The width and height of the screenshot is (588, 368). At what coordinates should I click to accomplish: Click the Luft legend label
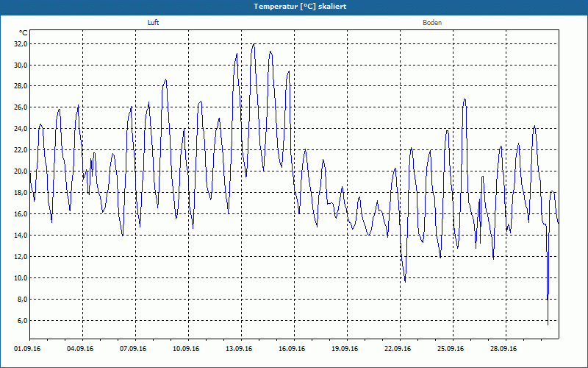point(153,23)
